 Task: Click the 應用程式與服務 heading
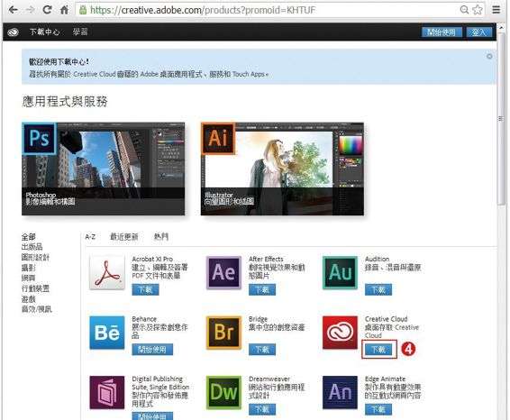(64, 102)
